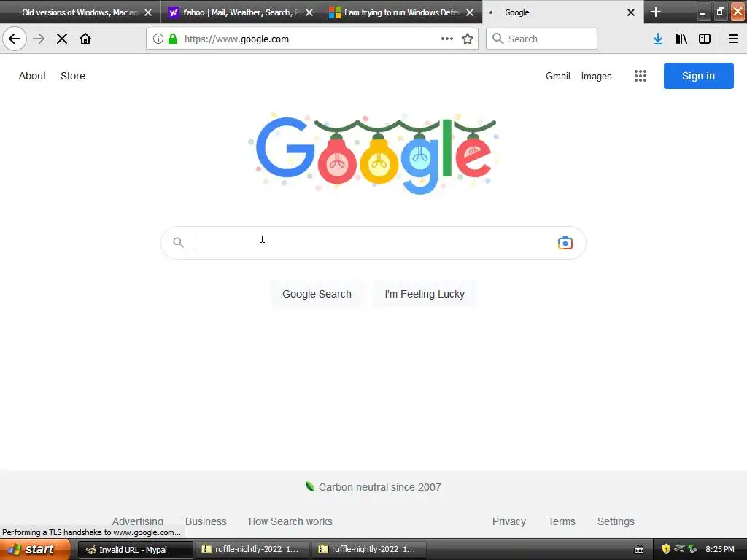The height and width of the screenshot is (560, 747).
Task: Click the forward navigation arrow
Action: (x=39, y=39)
